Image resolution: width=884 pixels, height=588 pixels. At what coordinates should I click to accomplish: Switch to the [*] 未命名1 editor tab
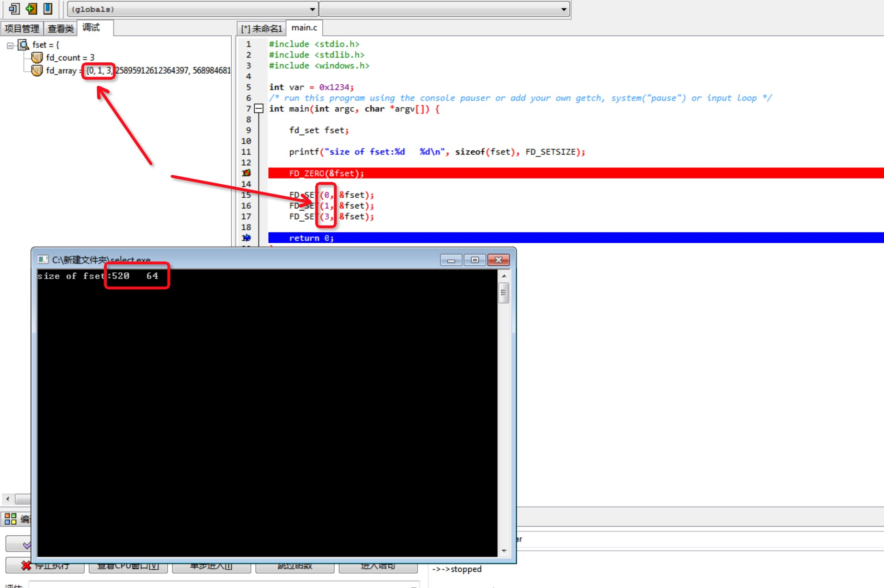tap(261, 29)
